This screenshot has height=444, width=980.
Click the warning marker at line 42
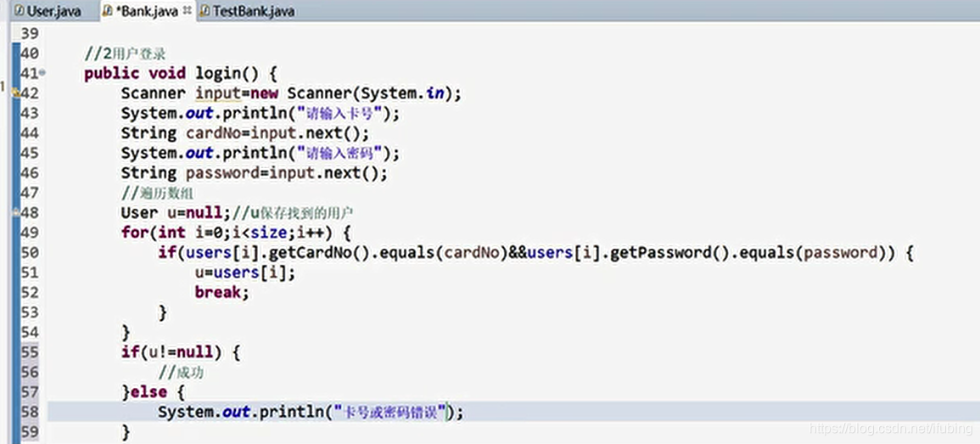pyautogui.click(x=15, y=93)
